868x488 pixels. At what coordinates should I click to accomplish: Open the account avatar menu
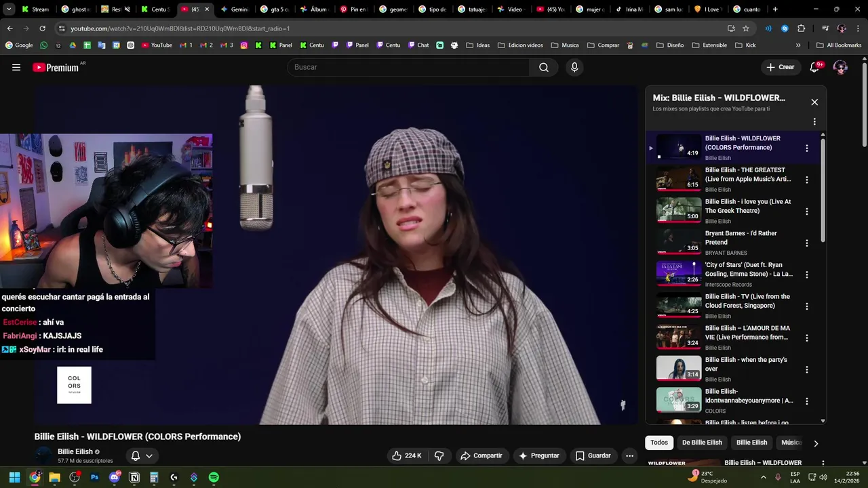coord(840,67)
